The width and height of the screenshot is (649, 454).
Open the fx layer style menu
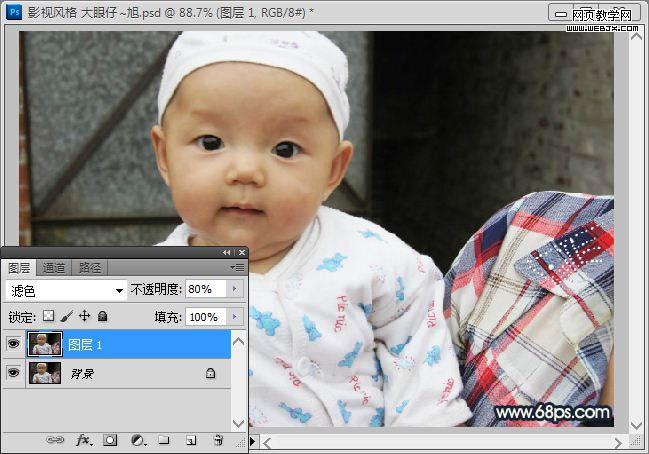tap(84, 440)
